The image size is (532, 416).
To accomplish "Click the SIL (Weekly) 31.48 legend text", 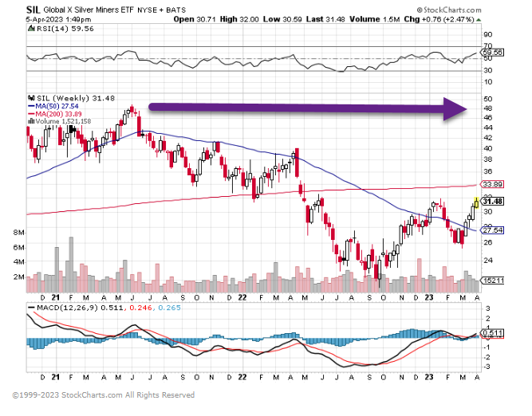I will (76, 98).
